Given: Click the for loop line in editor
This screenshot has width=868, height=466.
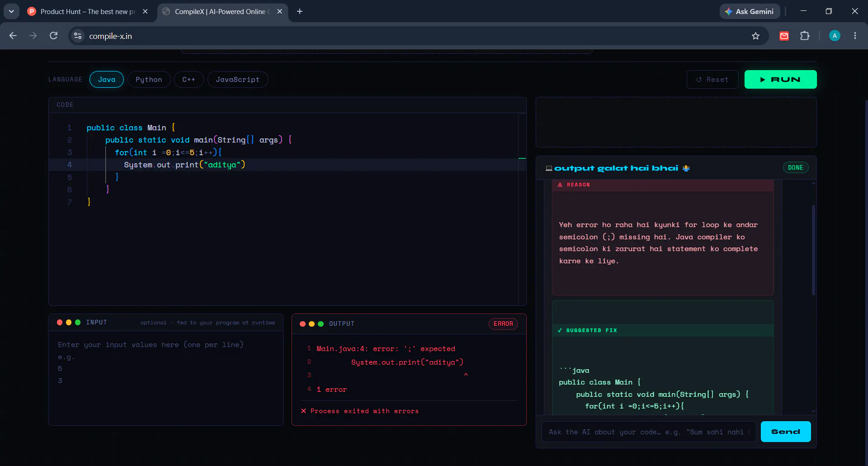Looking at the screenshot, I should coord(168,152).
